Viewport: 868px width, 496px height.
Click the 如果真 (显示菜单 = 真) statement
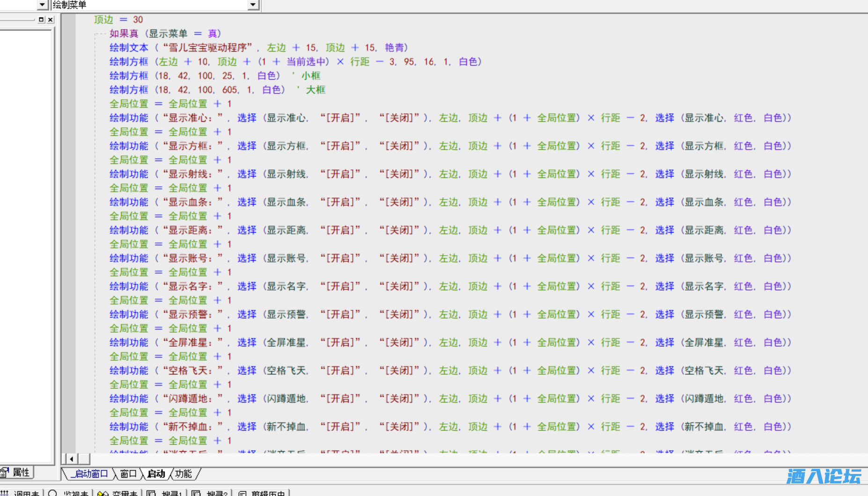tap(165, 34)
